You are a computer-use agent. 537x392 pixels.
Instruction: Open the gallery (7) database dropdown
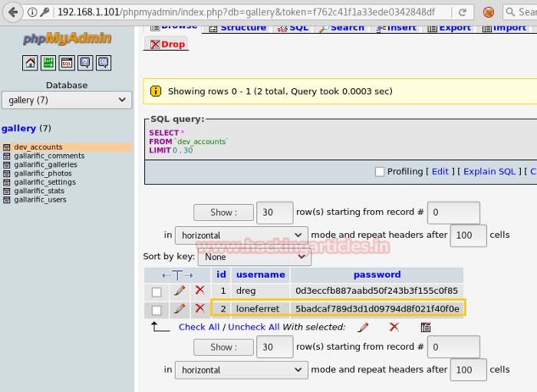pyautogui.click(x=67, y=100)
